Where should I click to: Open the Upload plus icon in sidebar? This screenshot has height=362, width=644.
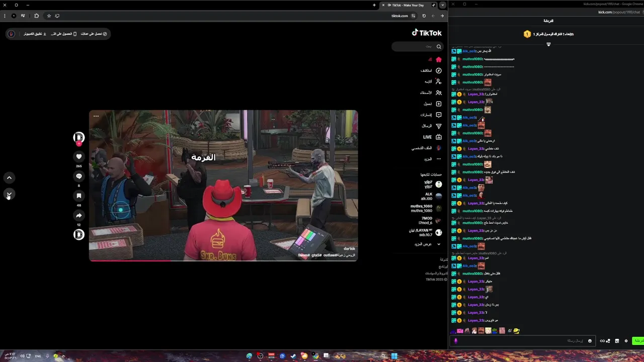point(439,104)
